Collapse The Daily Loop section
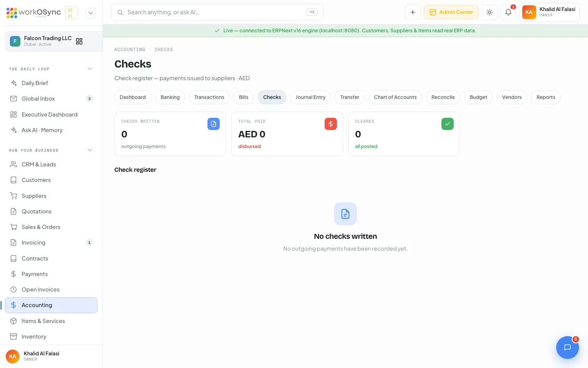588x368 pixels. click(x=90, y=69)
